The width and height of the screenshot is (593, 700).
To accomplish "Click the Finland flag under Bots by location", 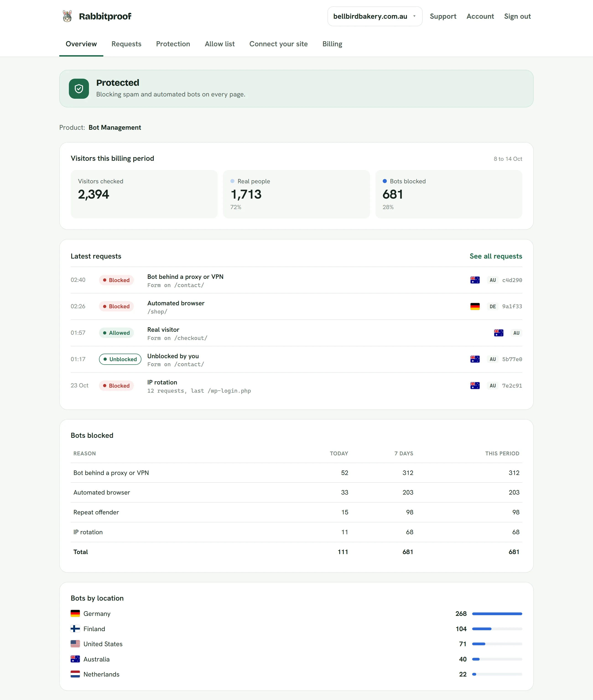I will coord(75,628).
